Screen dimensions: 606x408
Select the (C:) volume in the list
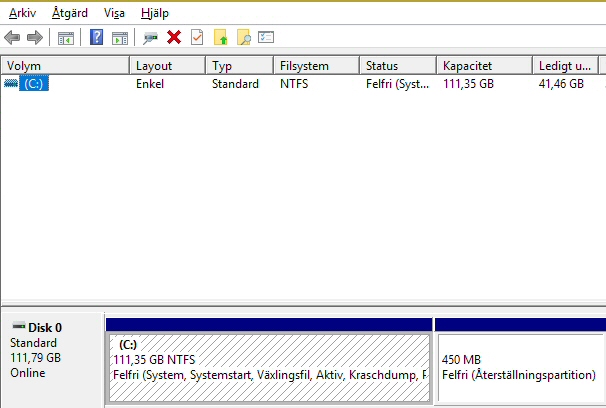pos(34,83)
